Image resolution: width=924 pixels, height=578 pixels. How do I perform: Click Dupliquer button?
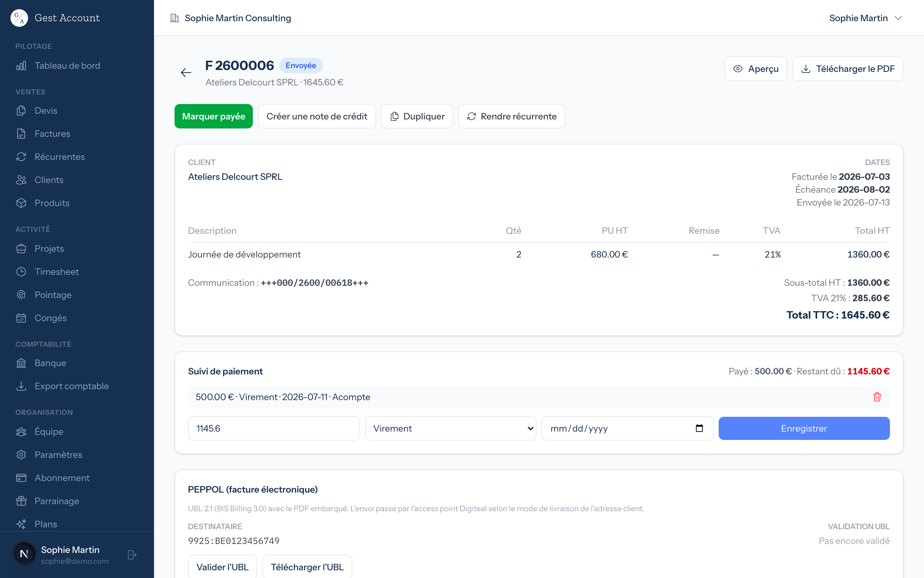pyautogui.click(x=417, y=116)
